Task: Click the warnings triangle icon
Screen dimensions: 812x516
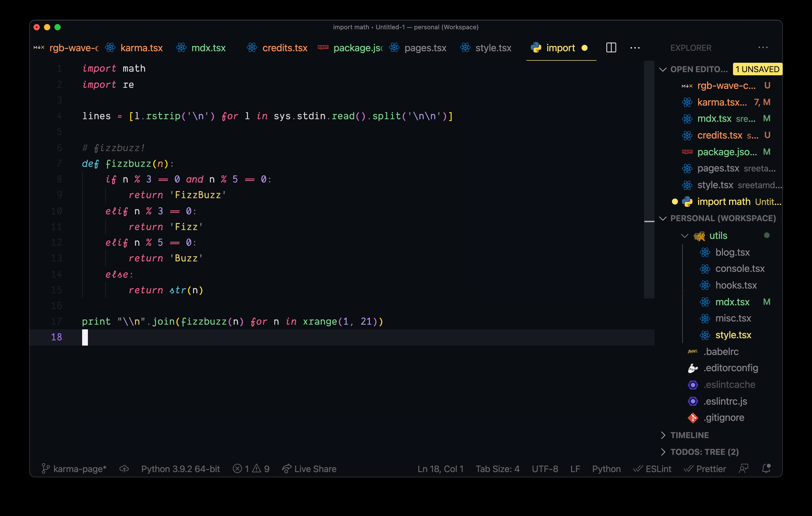Action: (x=257, y=468)
